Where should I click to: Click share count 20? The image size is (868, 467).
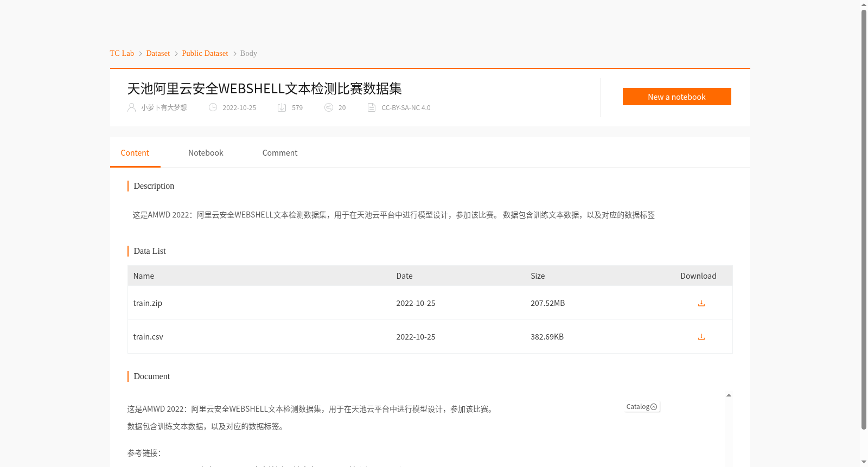tap(342, 107)
